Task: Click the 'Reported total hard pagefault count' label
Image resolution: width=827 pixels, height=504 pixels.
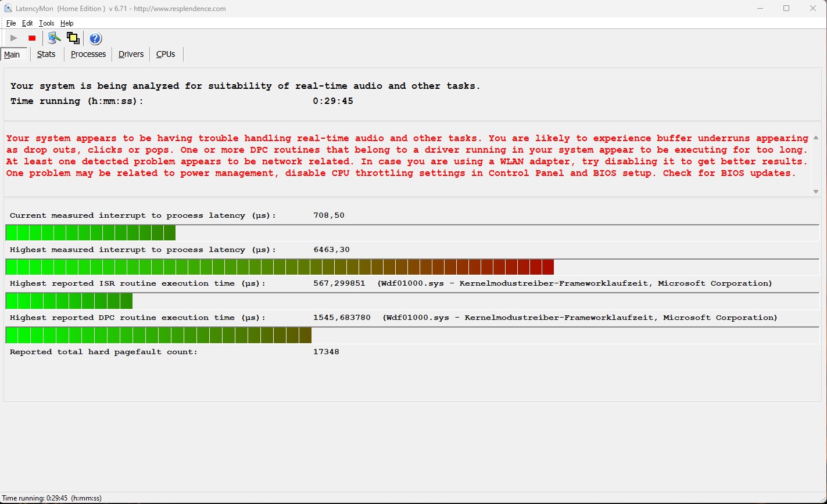Action: 103,352
